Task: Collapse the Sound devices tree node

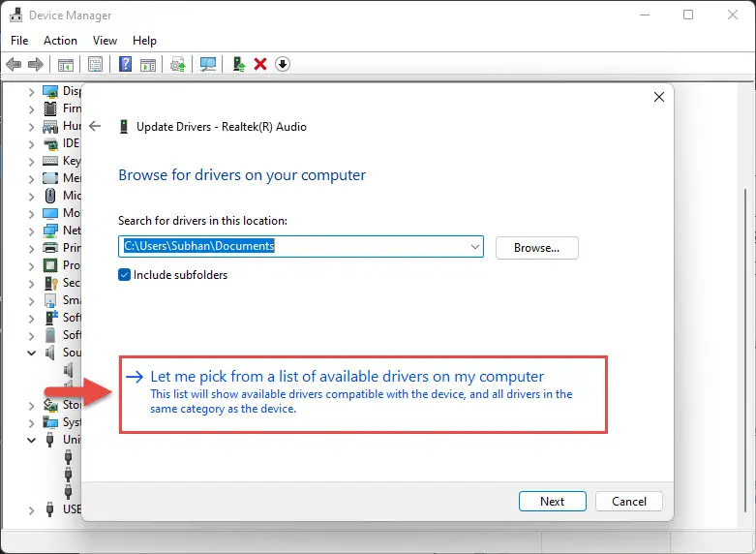Action: [x=31, y=353]
